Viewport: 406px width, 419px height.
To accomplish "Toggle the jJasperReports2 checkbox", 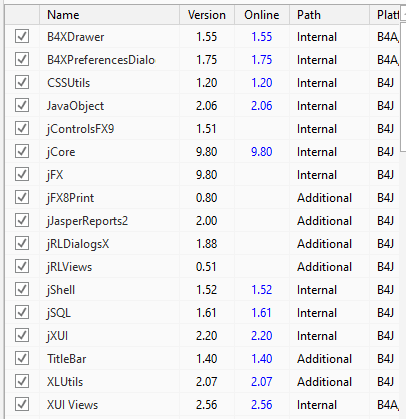I will (x=22, y=220).
